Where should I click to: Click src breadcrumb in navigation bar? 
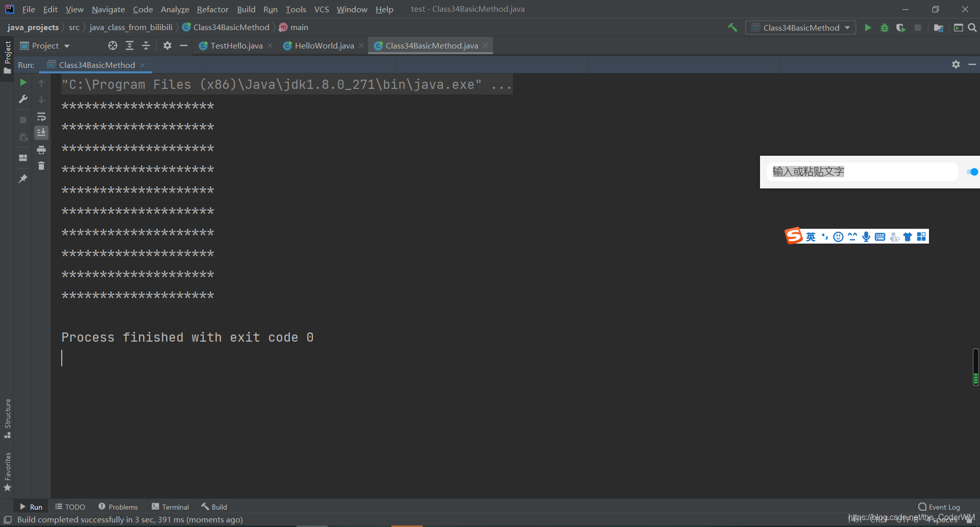[x=74, y=27]
